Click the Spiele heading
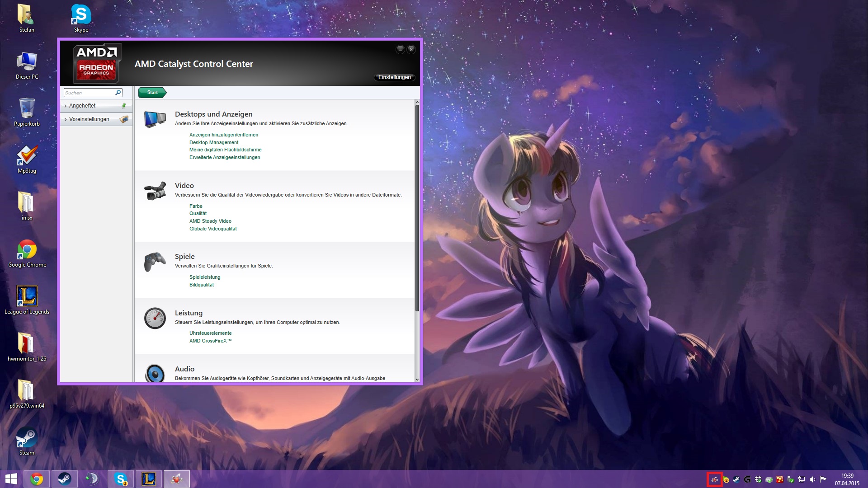Image resolution: width=868 pixels, height=488 pixels. click(x=184, y=256)
